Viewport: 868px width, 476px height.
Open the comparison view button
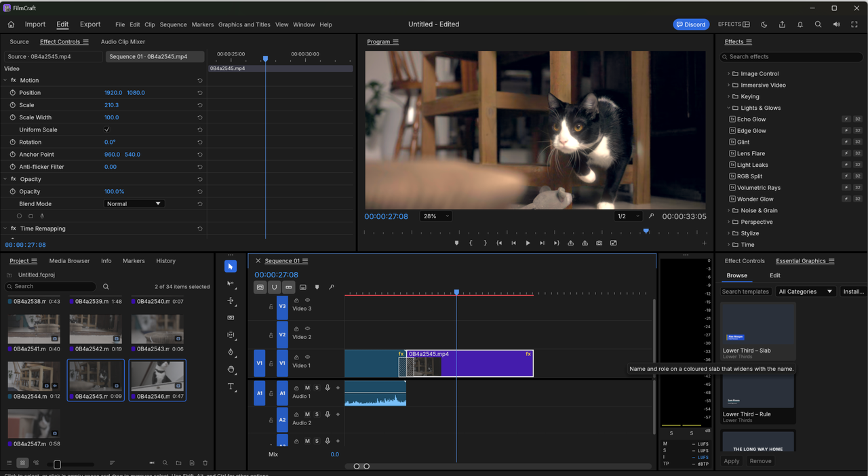click(613, 243)
